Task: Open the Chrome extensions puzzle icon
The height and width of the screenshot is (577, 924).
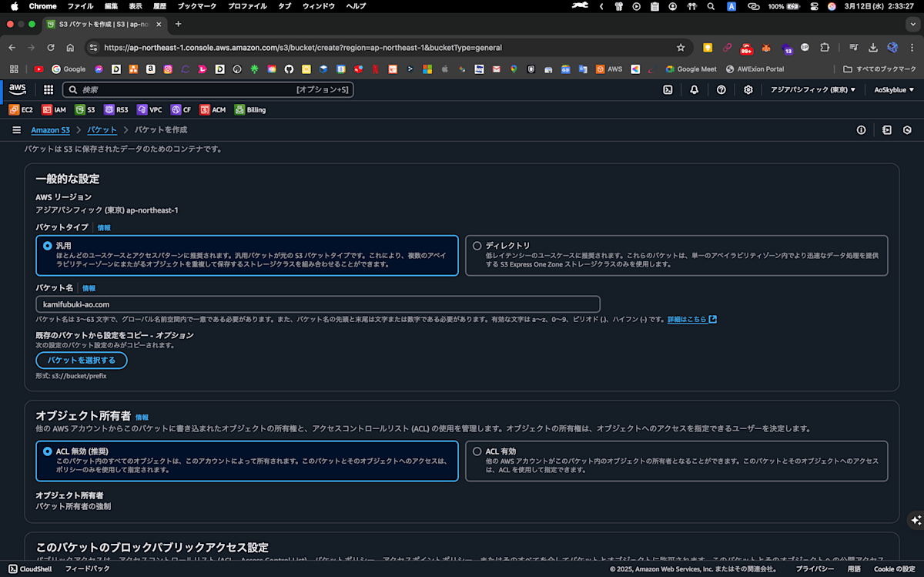Action: 825,47
